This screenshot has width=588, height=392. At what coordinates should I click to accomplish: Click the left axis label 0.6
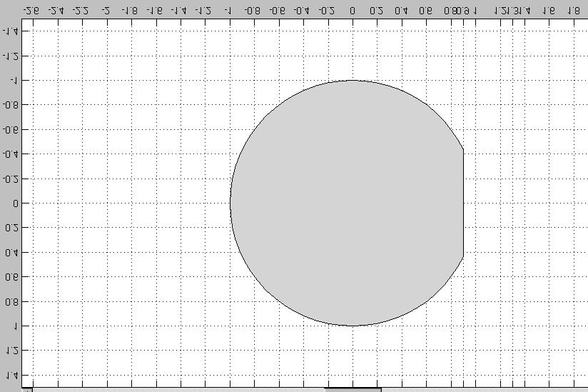click(11, 277)
